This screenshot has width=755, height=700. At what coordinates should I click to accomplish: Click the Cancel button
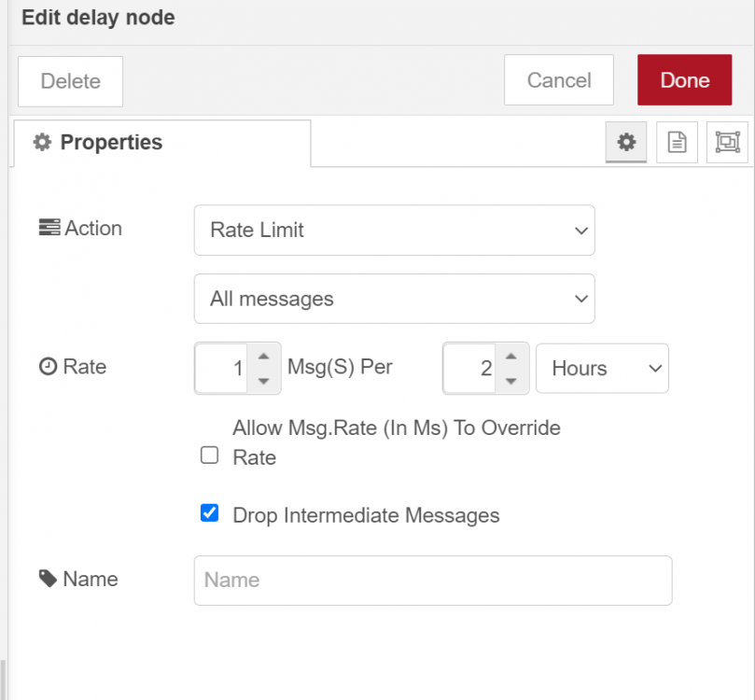tap(559, 80)
